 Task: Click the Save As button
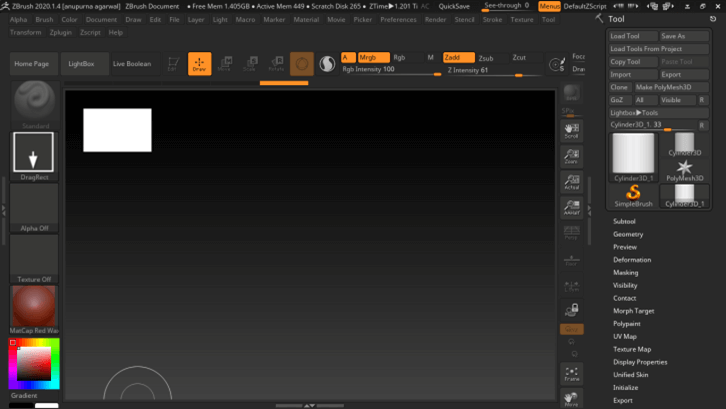684,36
